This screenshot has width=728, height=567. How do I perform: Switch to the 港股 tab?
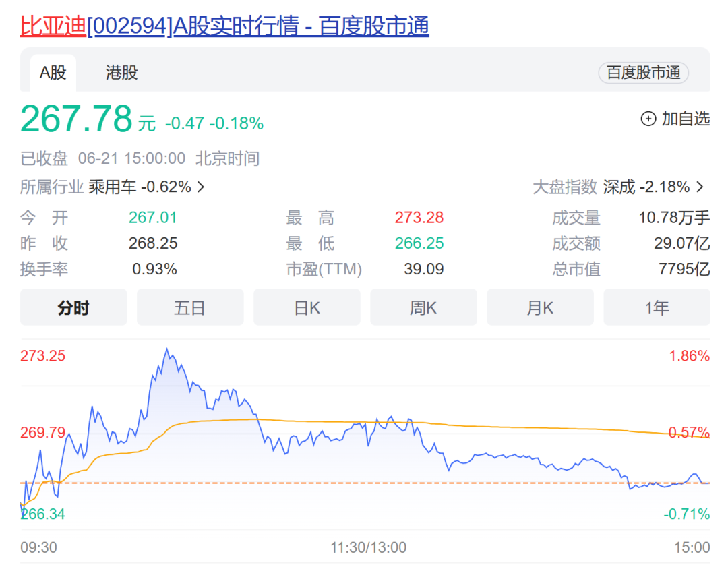tap(121, 73)
